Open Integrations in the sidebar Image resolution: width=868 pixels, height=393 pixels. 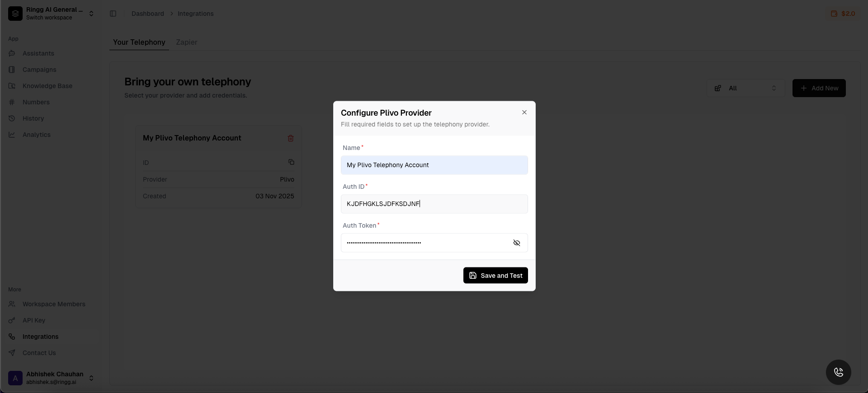click(x=41, y=337)
